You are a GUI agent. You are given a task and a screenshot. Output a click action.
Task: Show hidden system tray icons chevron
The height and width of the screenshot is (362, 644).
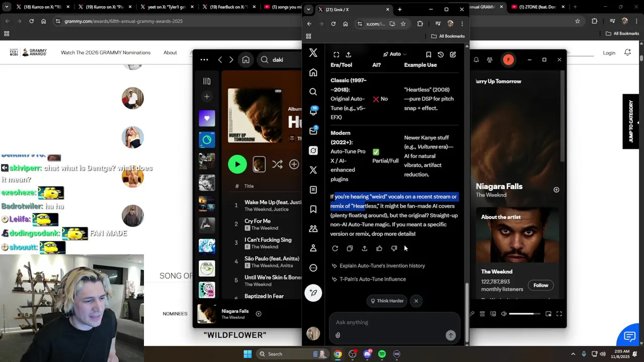(x=573, y=354)
